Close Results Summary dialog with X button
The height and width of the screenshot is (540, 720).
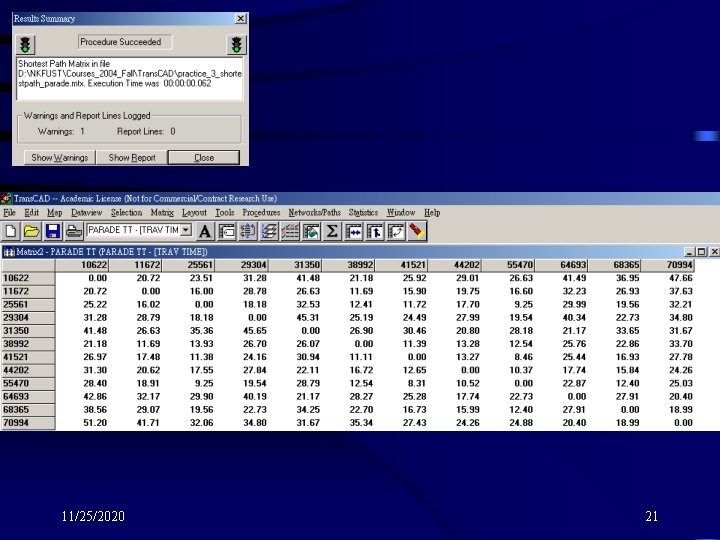[x=241, y=18]
